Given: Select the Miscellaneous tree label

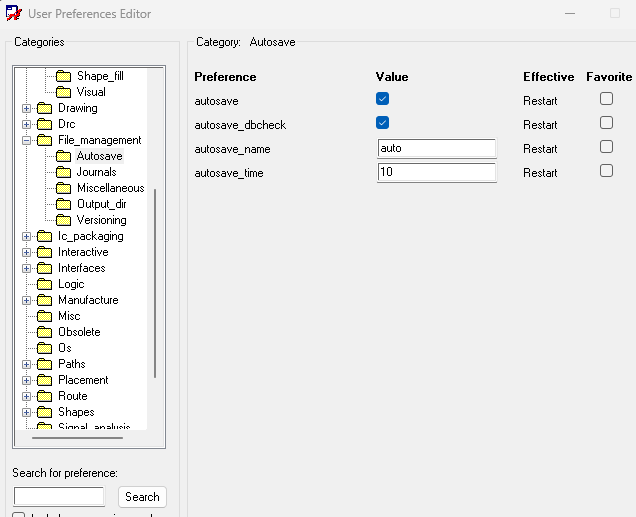Looking at the screenshot, I should tap(111, 188).
